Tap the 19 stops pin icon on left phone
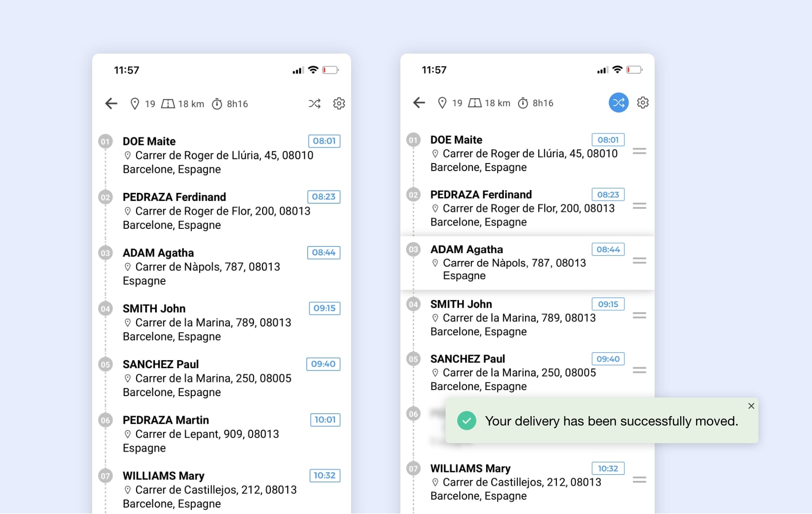Screen dimensions: 812x514 [x=135, y=103]
